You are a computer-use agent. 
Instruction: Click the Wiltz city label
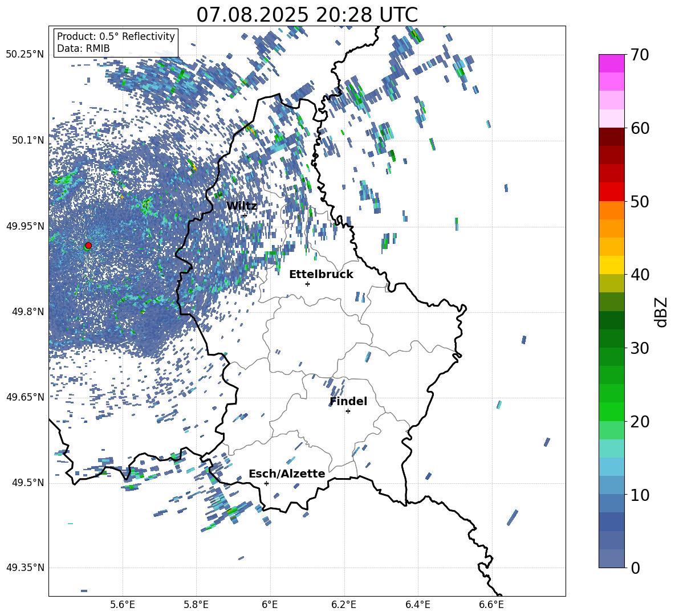242,206
